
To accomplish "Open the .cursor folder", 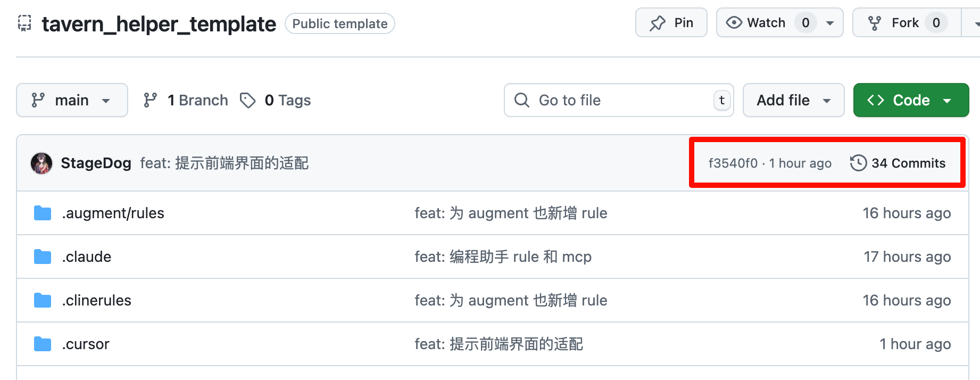I will point(85,344).
